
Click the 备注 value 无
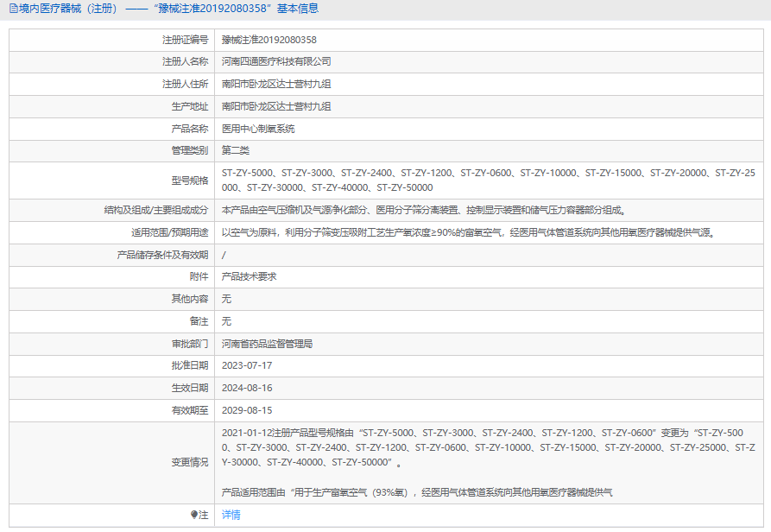point(226,321)
